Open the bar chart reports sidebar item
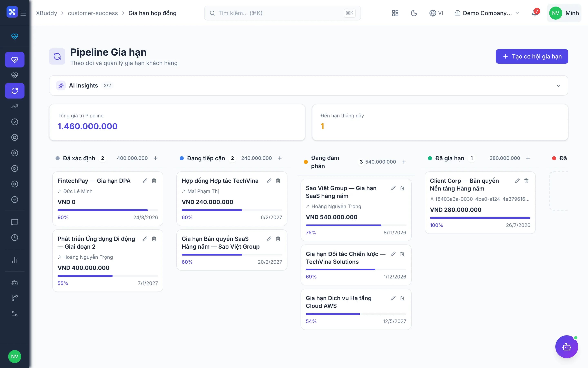 [x=14, y=260]
